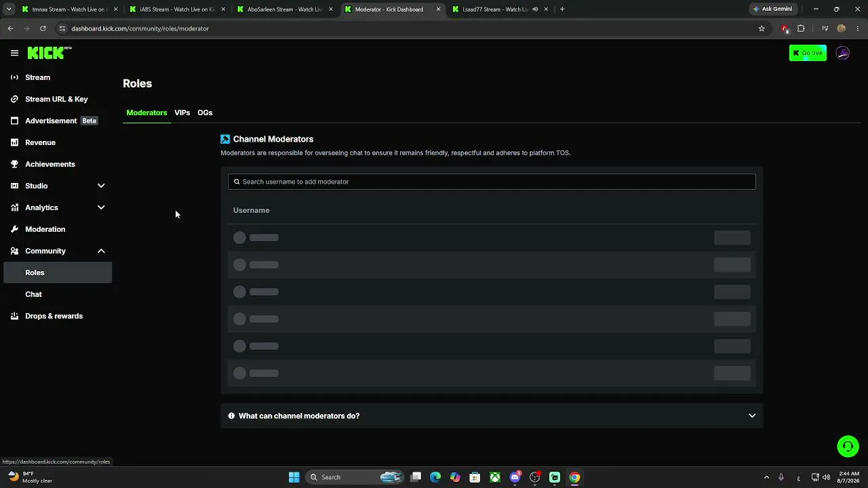The image size is (868, 488).
Task: Open the Windows Start menu
Action: [294, 477]
